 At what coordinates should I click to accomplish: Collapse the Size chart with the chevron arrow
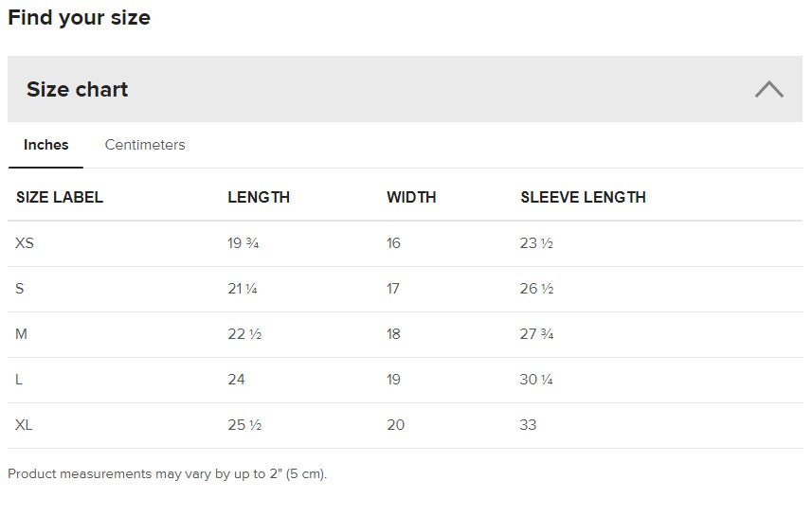[768, 90]
